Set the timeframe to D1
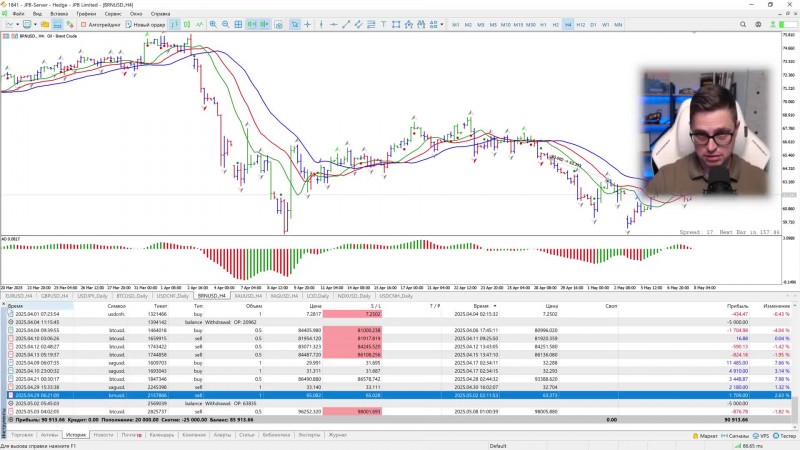Image resolution: width=800 pixels, height=450 pixels. [593, 24]
